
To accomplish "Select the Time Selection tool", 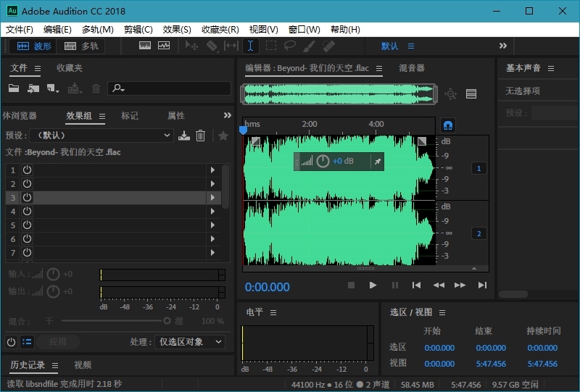I will point(250,46).
